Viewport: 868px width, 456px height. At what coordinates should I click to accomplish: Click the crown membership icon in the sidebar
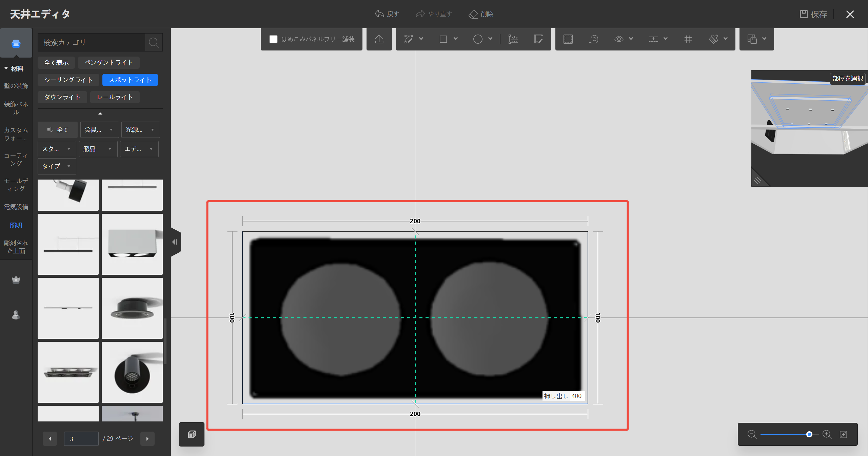[x=16, y=280]
